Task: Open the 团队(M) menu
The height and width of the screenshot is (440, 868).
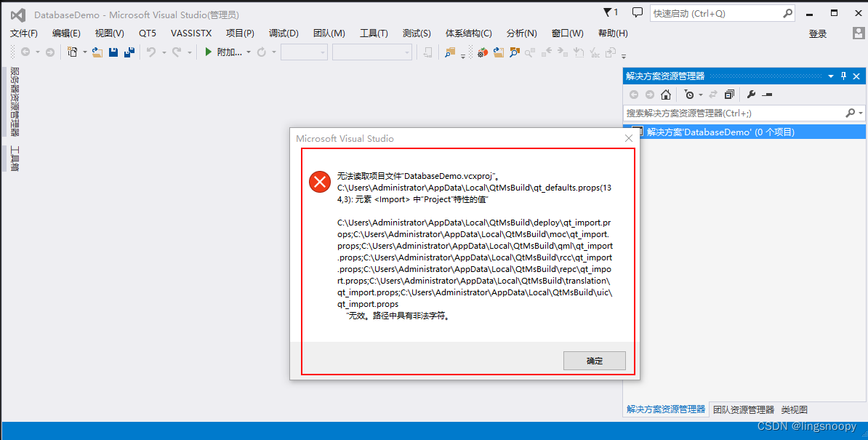Action: pos(329,33)
